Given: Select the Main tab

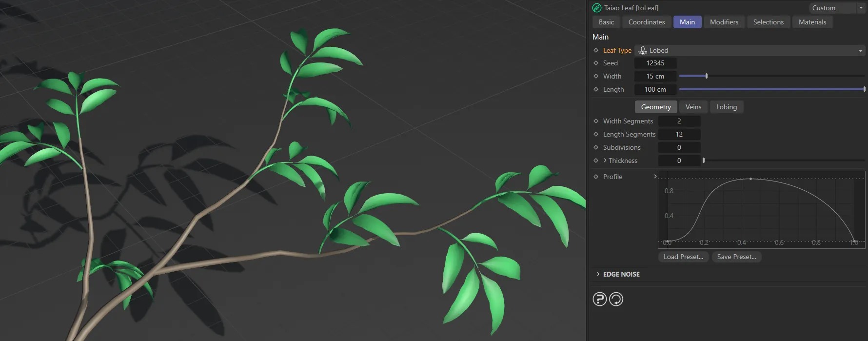Looking at the screenshot, I should click(687, 22).
